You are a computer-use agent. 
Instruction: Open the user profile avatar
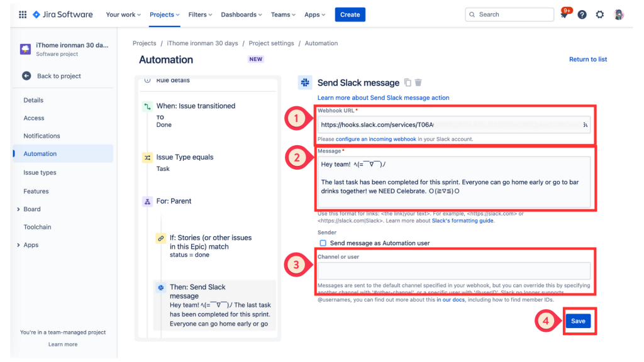tap(619, 15)
